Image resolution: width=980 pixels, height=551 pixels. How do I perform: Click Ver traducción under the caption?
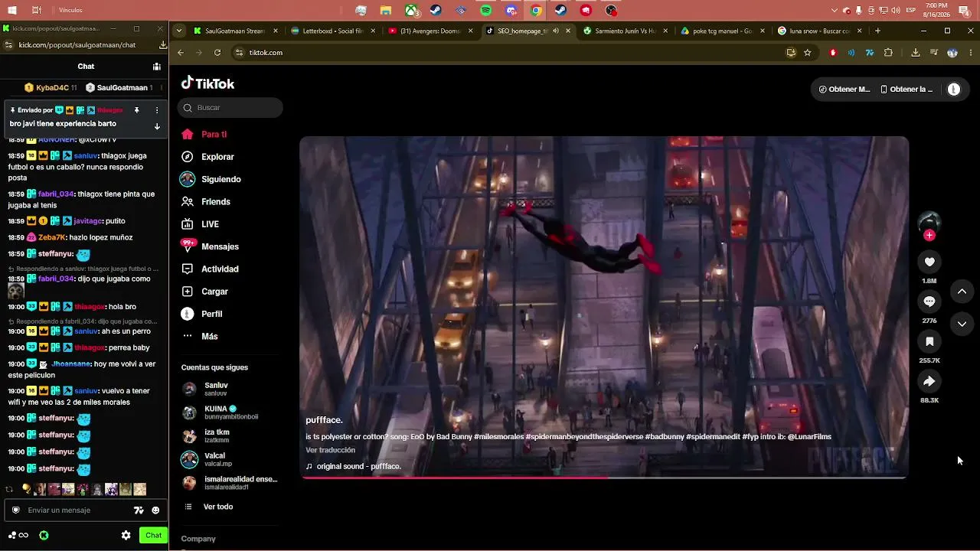pyautogui.click(x=331, y=451)
